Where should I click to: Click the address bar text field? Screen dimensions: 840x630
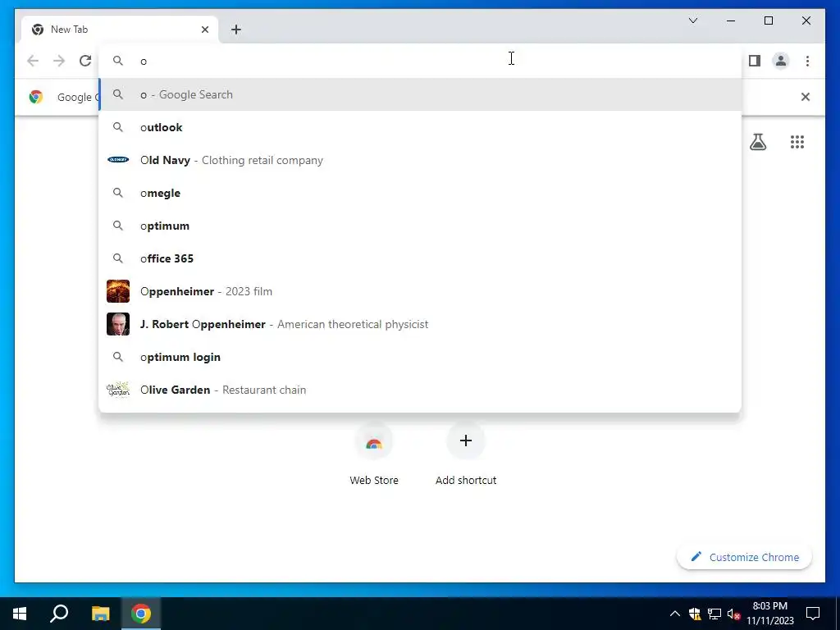click(x=421, y=61)
